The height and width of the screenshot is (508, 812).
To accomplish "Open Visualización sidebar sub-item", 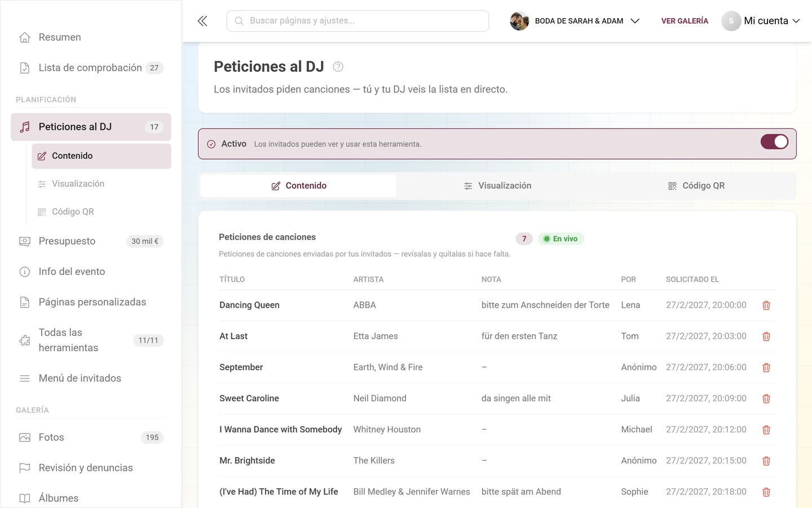I will [101, 184].
